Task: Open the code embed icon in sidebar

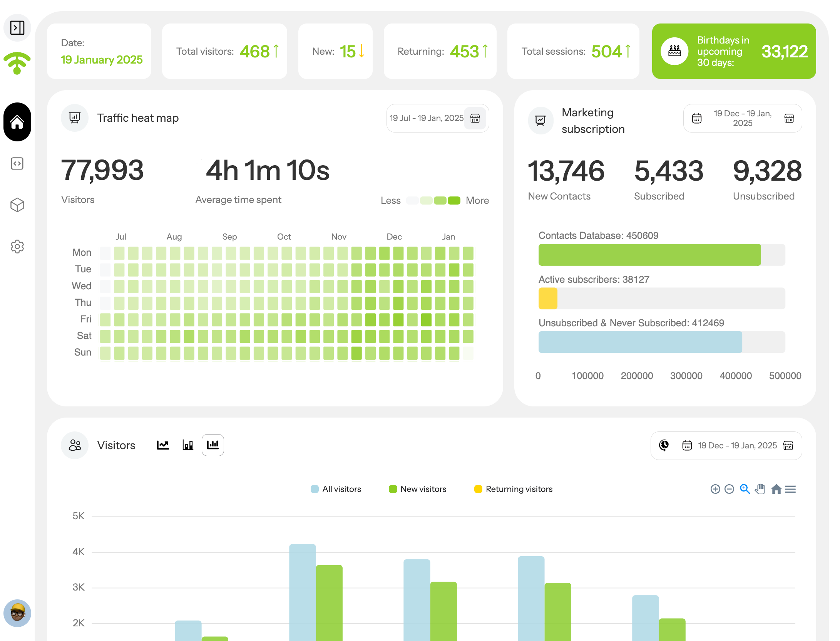Action: pyautogui.click(x=17, y=164)
